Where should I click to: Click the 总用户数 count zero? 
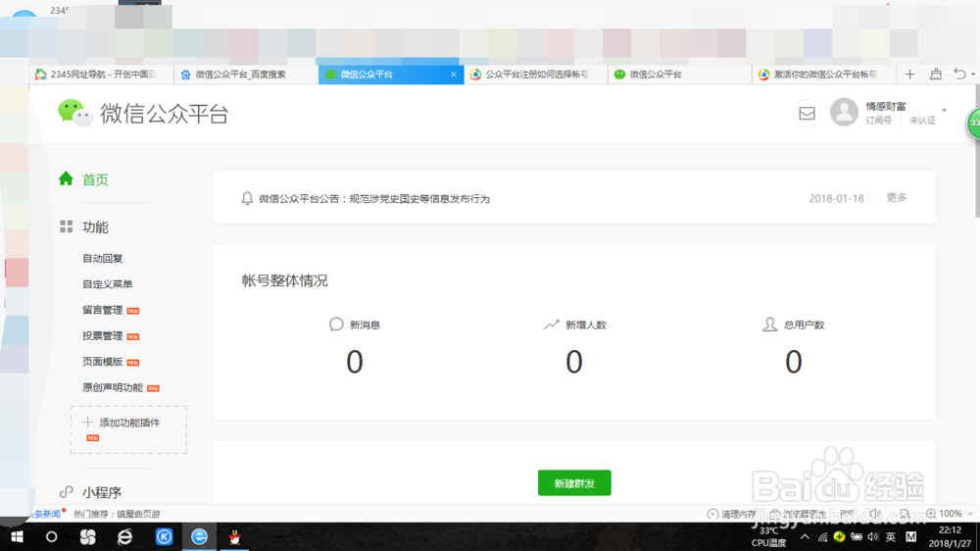794,362
